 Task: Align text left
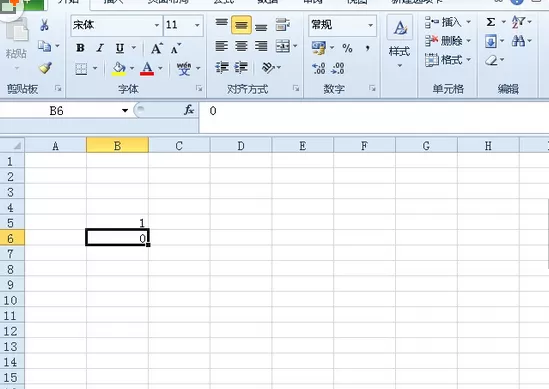221,46
